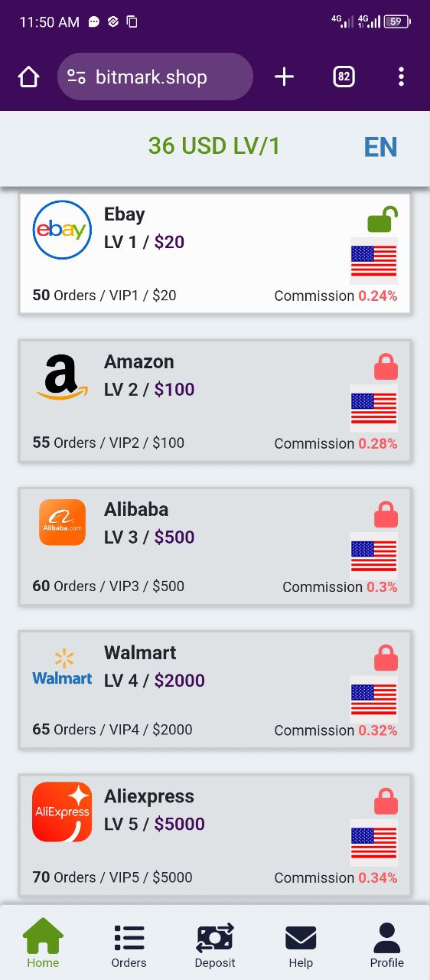Click the Amazon logo
430x980 pixels.
coord(62,377)
